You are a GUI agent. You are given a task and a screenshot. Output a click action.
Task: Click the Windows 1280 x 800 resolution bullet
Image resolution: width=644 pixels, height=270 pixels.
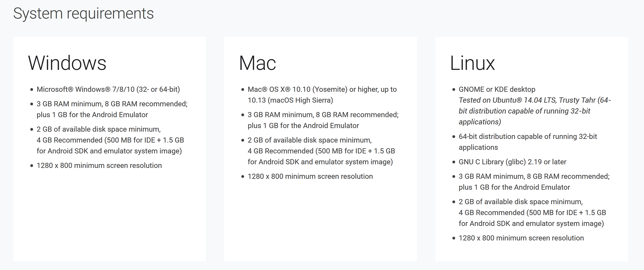pyautogui.click(x=99, y=165)
